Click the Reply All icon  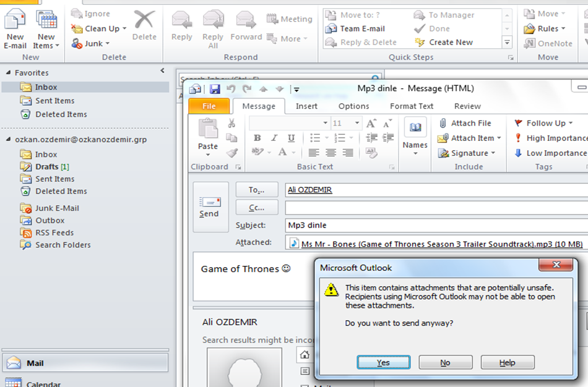point(213,20)
